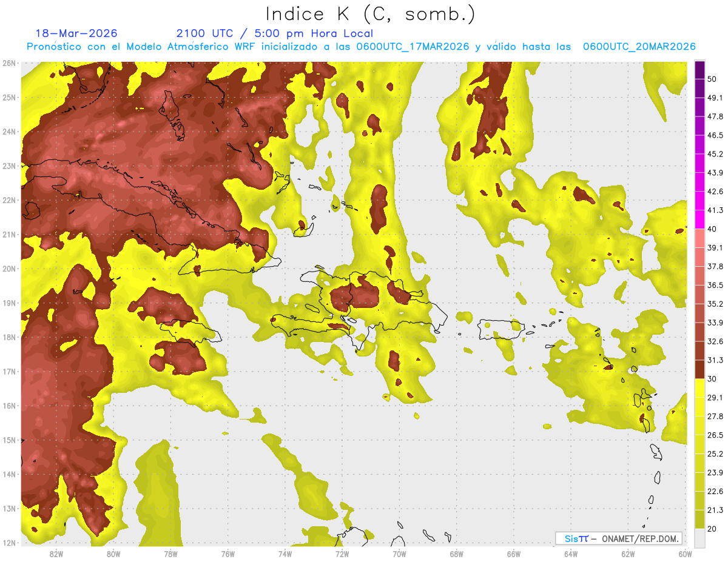Image resolution: width=728 pixels, height=562 pixels.
Task: Click the longitude label "76W"
Action: (x=227, y=554)
